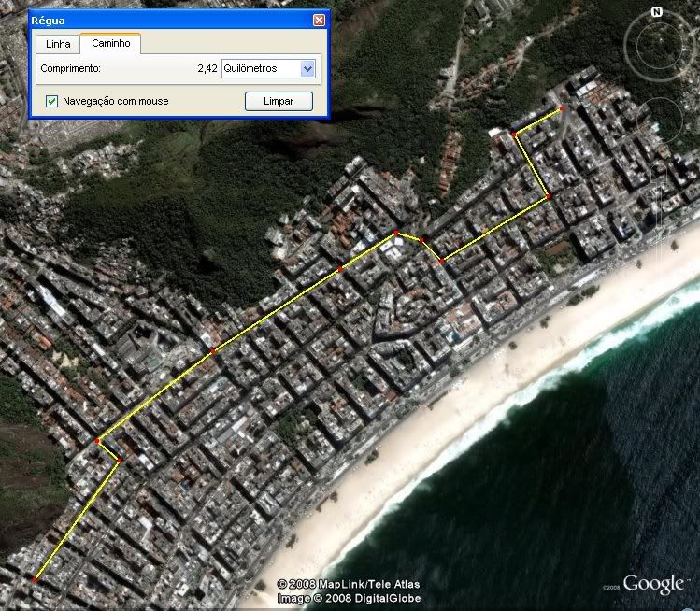
Task: Click the Navegação com mouse label
Action: coord(116,101)
